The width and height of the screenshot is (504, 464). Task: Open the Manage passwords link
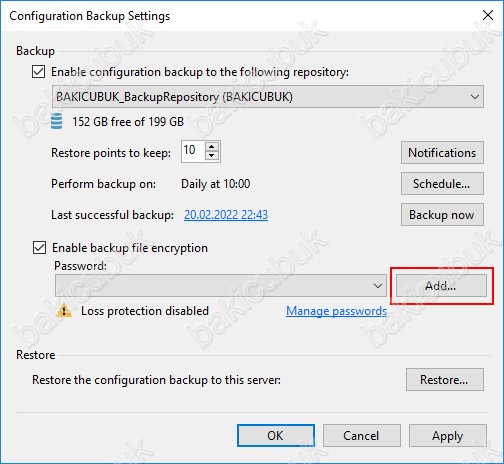coord(336,311)
